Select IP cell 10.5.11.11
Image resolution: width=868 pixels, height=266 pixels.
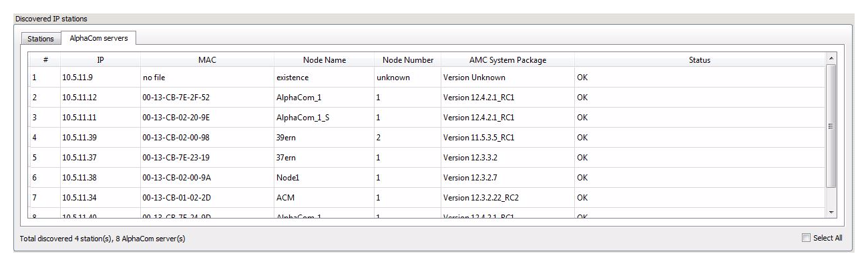tap(100, 118)
